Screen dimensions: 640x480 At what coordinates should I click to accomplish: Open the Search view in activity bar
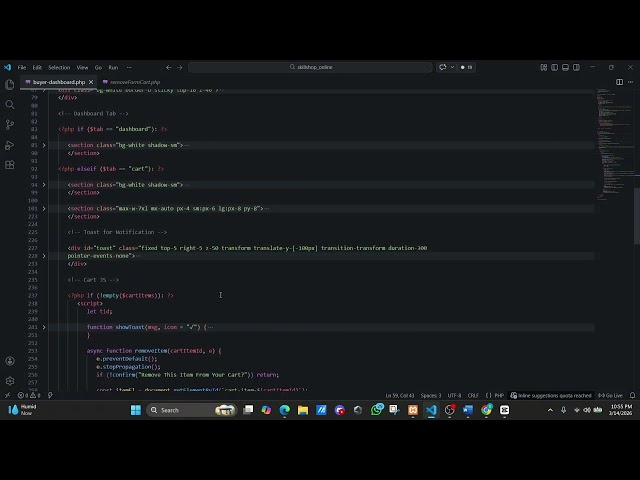(x=10, y=104)
